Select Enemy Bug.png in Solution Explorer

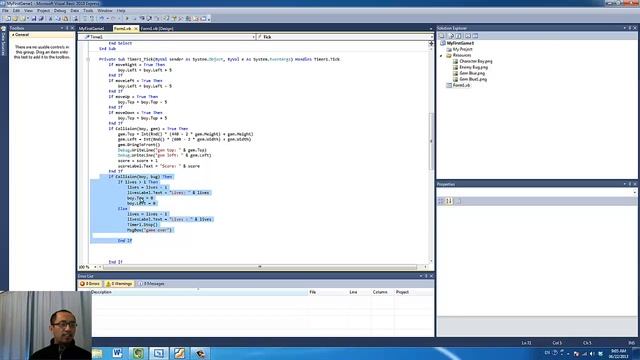(x=473, y=67)
